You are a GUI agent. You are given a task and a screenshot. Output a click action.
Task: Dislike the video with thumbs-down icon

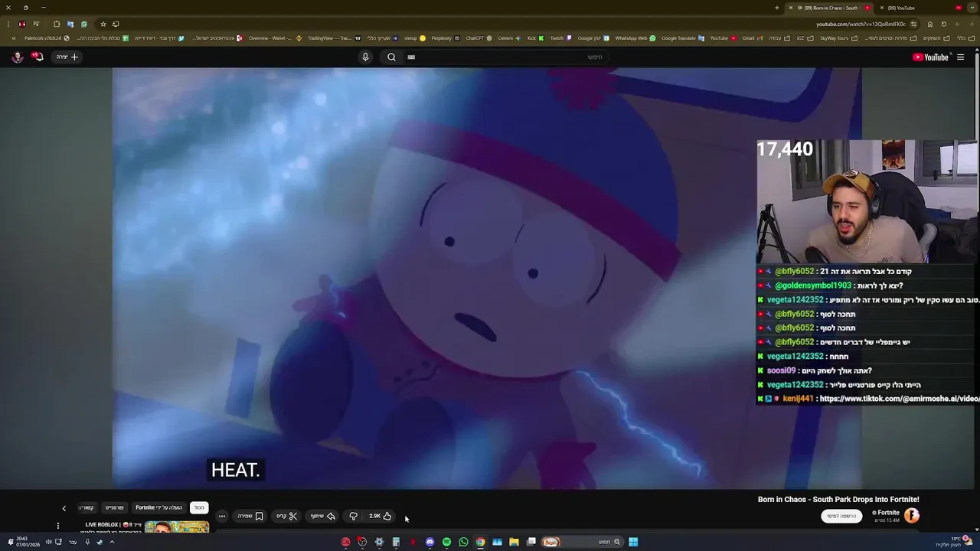pyautogui.click(x=353, y=516)
